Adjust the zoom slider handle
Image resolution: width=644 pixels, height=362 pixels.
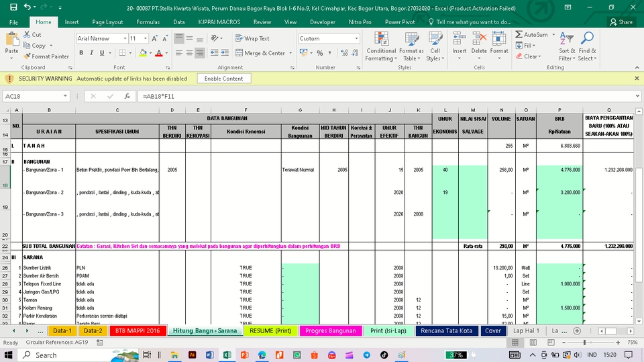pyautogui.click(x=584, y=343)
